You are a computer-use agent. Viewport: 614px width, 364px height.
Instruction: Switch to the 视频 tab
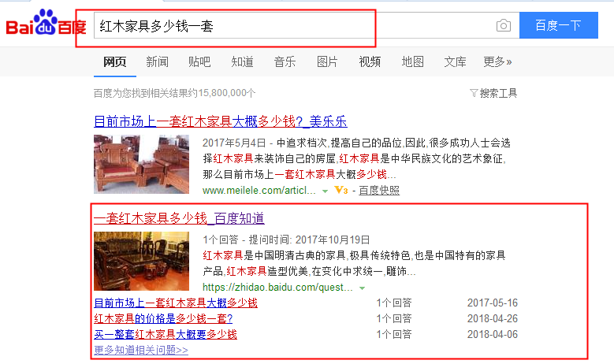click(370, 61)
